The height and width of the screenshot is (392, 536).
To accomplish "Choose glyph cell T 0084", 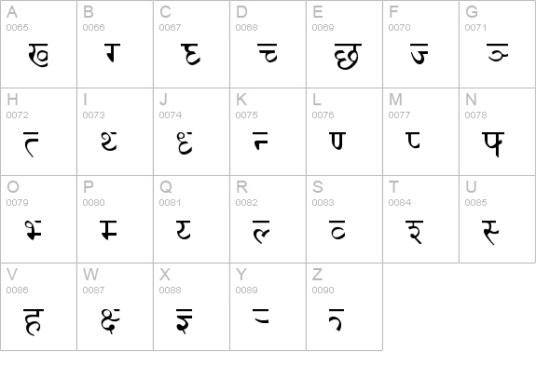I will [420, 219].
